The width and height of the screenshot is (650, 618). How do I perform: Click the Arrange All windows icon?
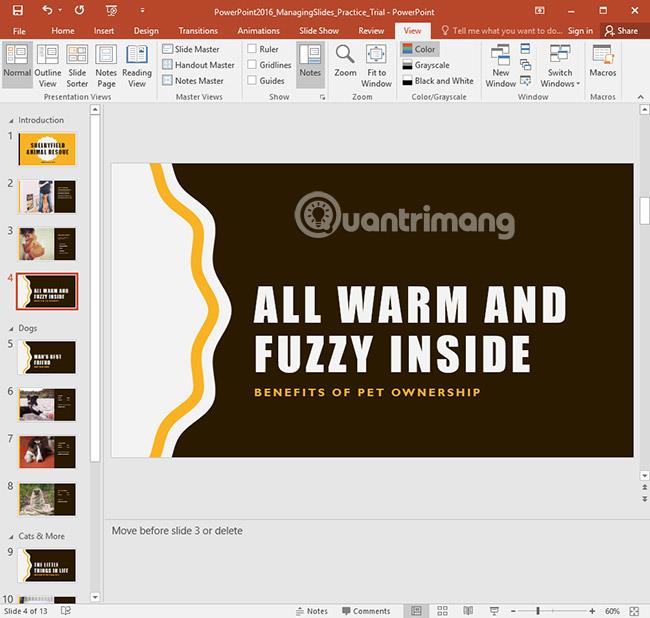click(x=525, y=48)
